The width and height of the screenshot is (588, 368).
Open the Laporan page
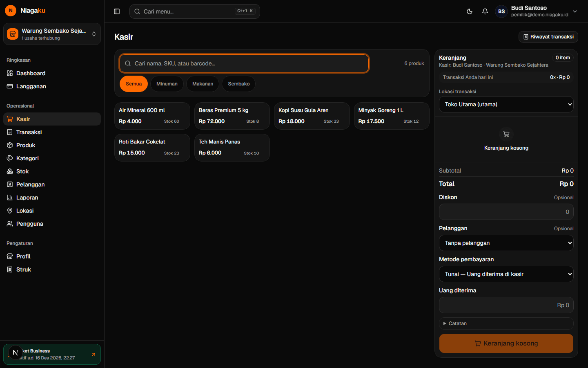coord(52,197)
